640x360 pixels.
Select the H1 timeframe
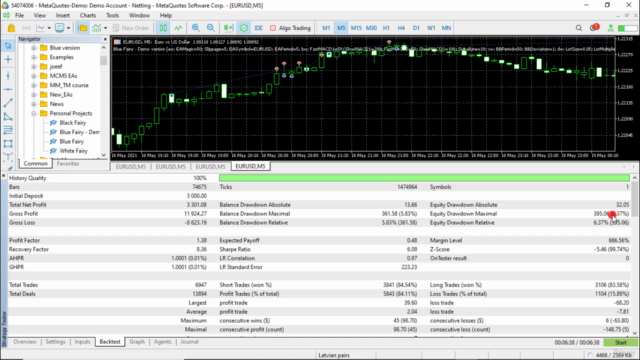point(386,28)
